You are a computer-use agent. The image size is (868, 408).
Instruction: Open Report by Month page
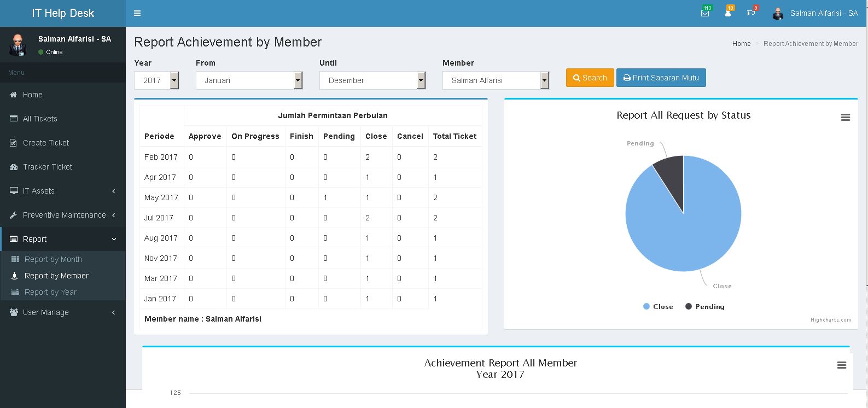coord(53,259)
